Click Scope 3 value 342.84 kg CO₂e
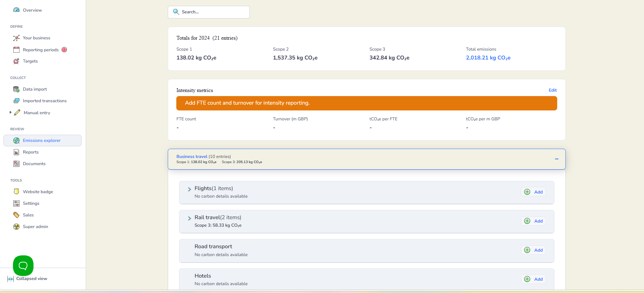Viewport: 644px width, 293px height. click(389, 58)
